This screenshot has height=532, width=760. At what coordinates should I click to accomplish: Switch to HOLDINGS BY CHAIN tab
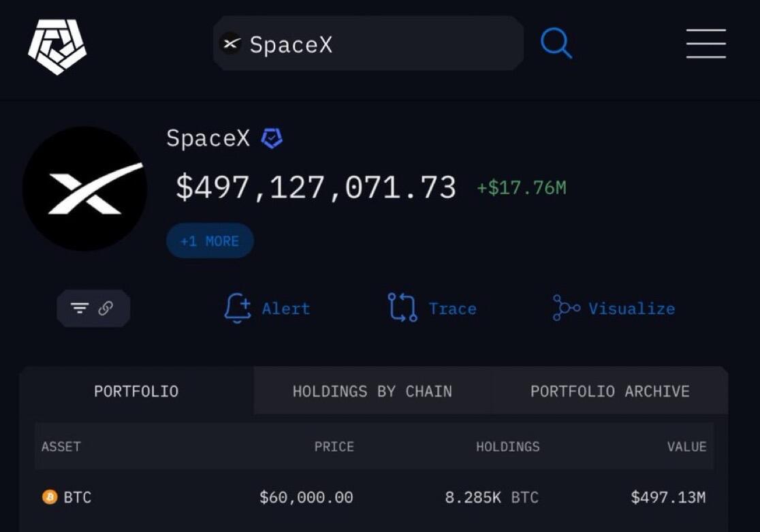[x=373, y=391]
